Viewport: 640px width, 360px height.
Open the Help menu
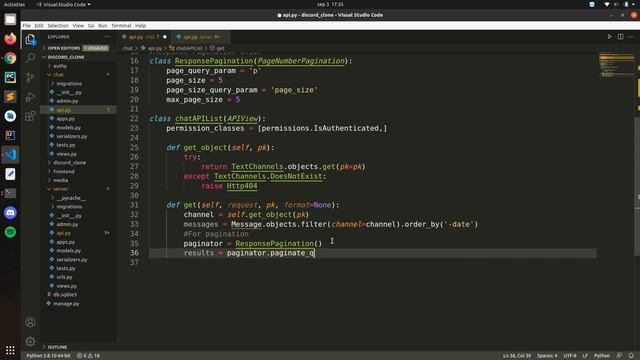(x=140, y=25)
